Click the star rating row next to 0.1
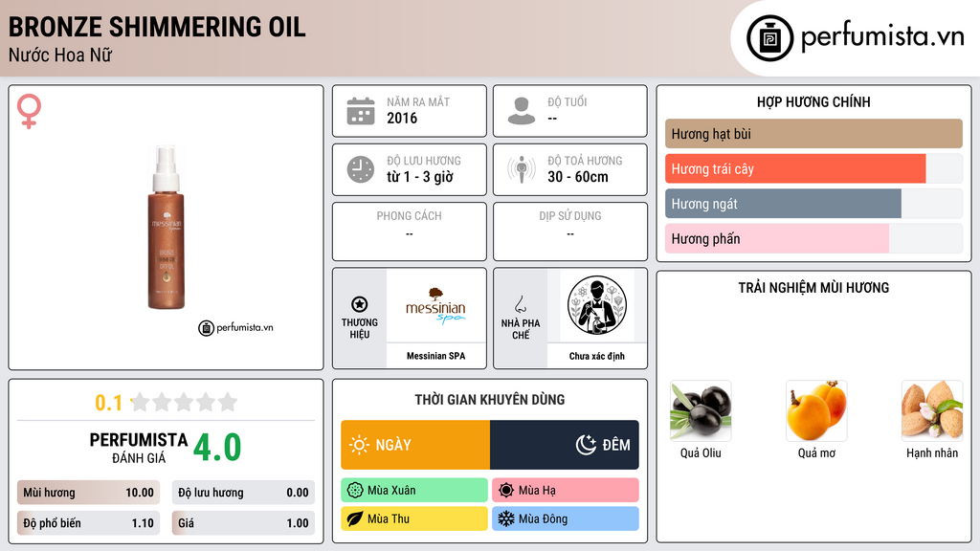Viewport: 980px width, 551px height. coord(185,402)
